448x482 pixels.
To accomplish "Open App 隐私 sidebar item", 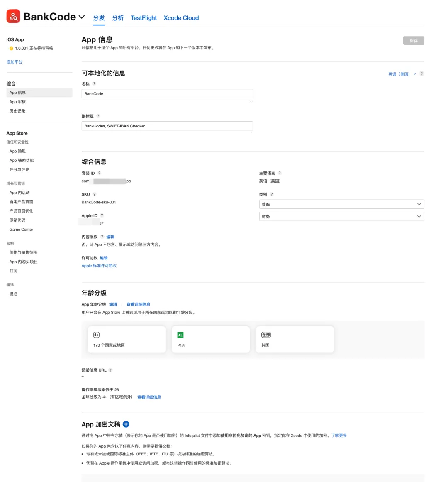I will [17, 151].
